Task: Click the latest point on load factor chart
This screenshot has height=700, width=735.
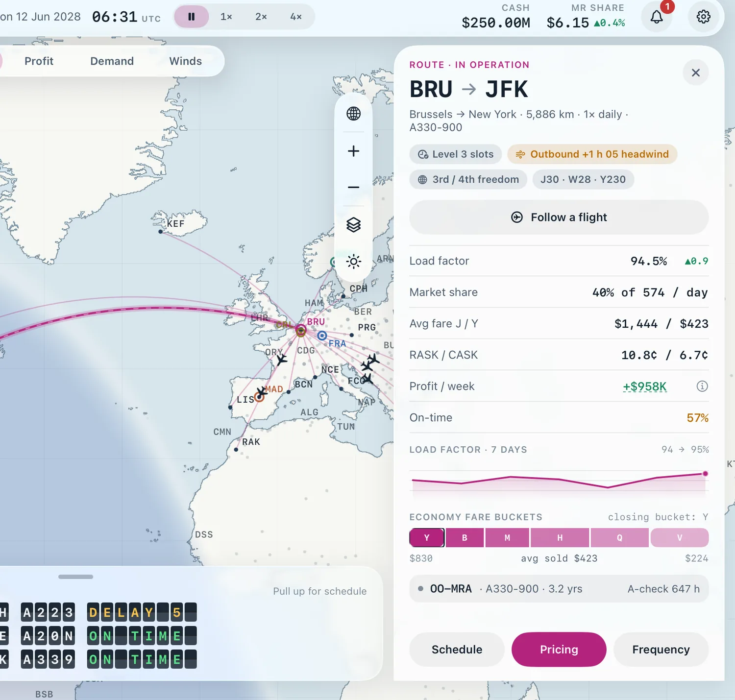Action: coord(705,474)
